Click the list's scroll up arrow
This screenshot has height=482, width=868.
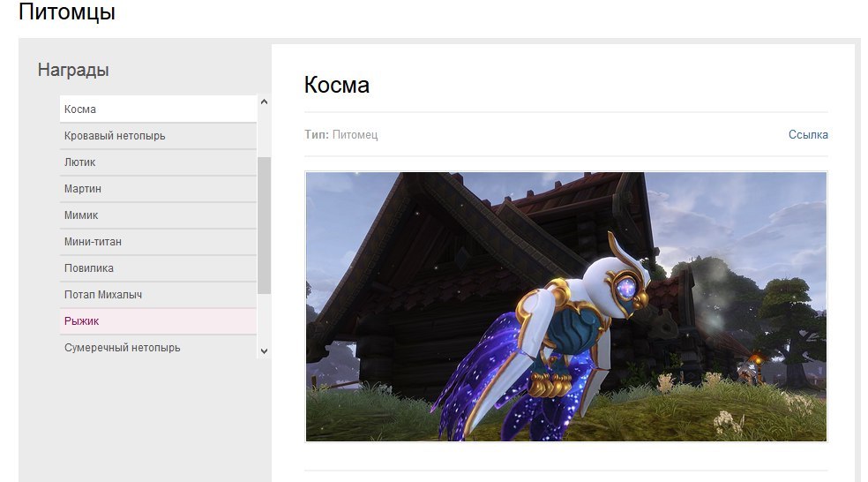[x=264, y=103]
